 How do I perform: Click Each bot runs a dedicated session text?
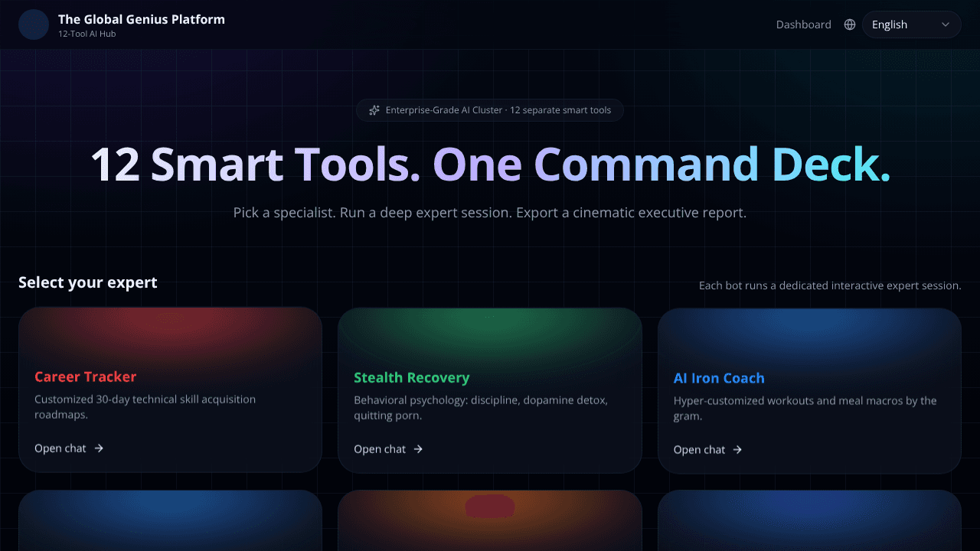point(830,285)
